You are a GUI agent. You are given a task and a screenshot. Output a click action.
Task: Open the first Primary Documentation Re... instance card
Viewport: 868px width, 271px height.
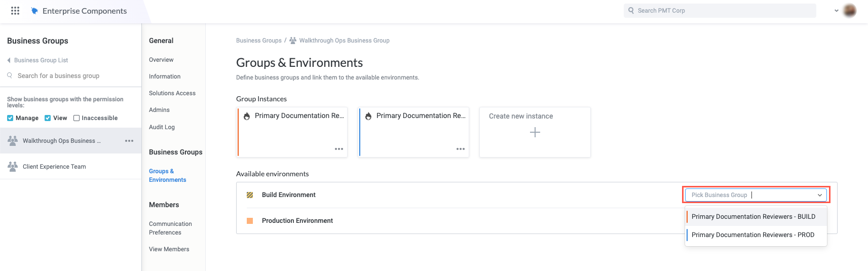292,132
